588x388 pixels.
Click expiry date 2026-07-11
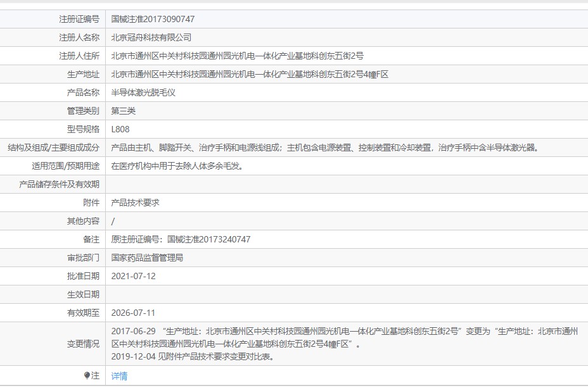pyautogui.click(x=133, y=313)
